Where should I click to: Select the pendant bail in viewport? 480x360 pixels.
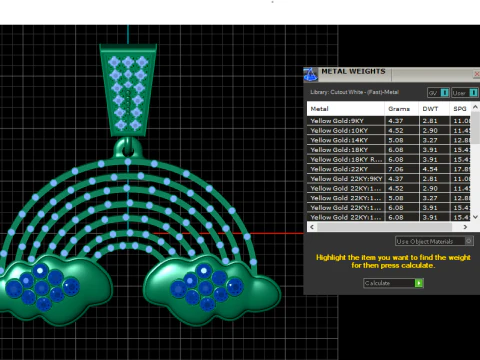point(128,90)
